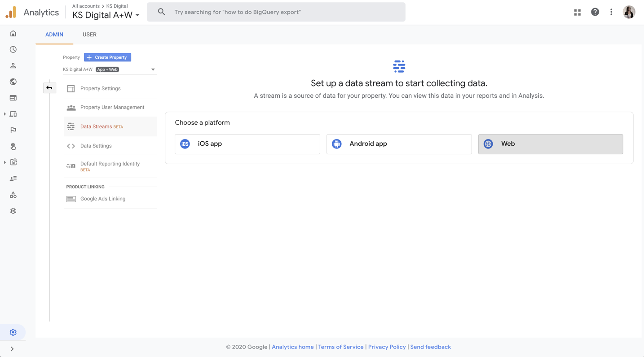Click the devices icon in left sidebar

click(x=13, y=114)
